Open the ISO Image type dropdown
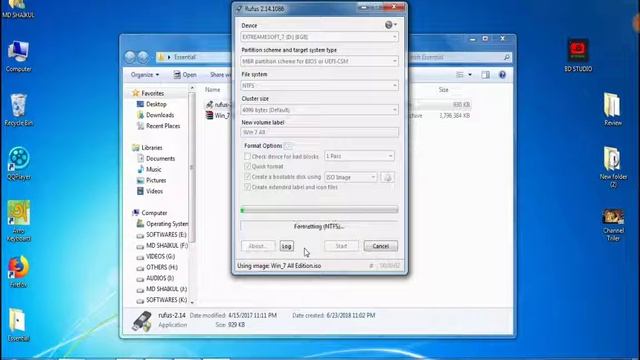640x360 pixels. click(x=351, y=177)
